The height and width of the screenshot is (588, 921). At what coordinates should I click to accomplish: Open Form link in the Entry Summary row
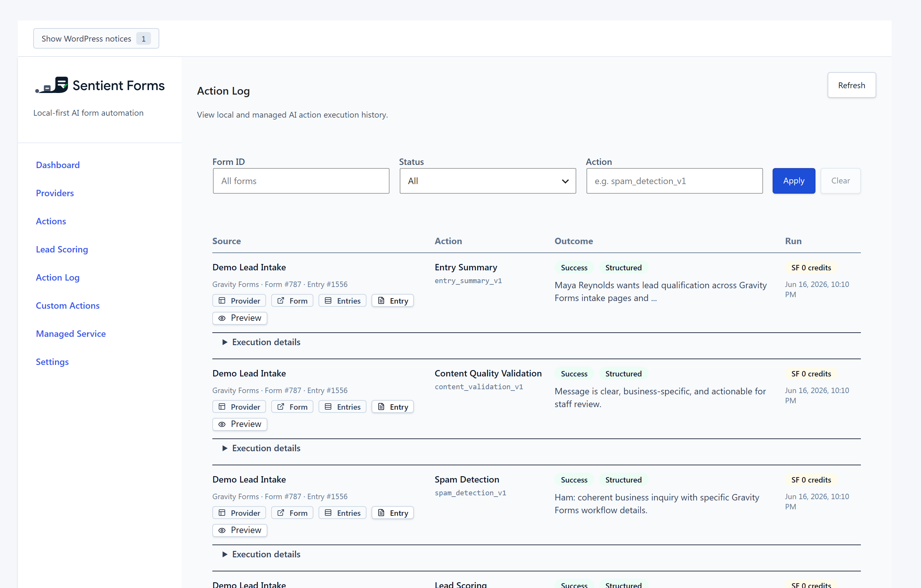(292, 300)
